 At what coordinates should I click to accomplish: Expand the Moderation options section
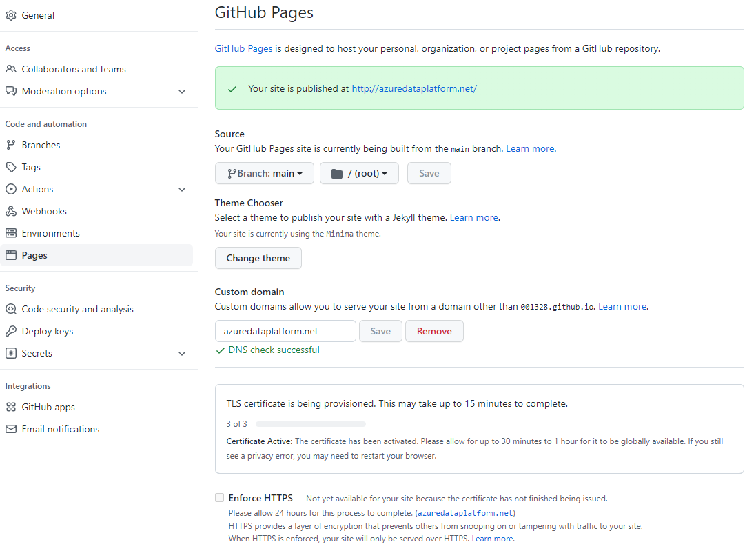(182, 91)
